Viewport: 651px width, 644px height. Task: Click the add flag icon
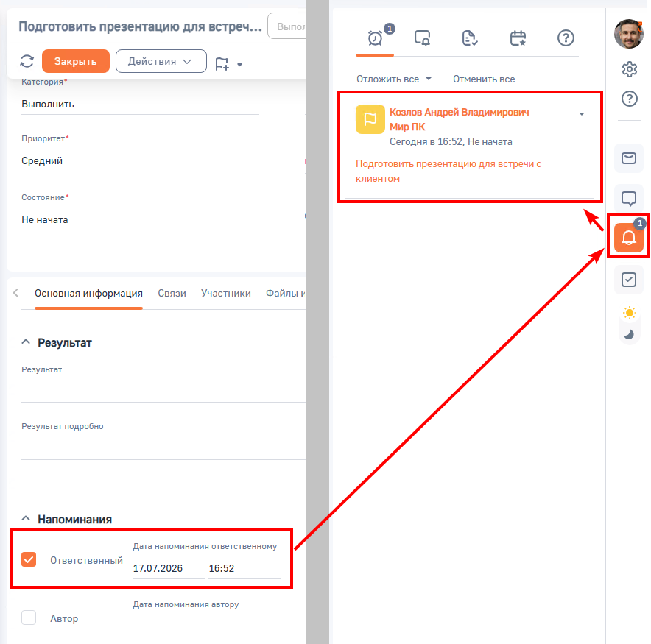(x=222, y=64)
